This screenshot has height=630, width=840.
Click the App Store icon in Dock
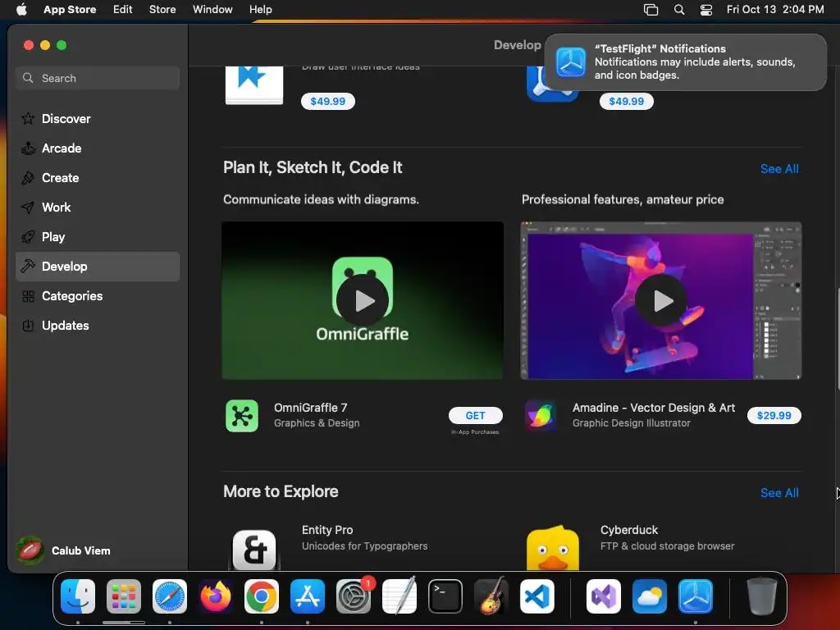308,596
